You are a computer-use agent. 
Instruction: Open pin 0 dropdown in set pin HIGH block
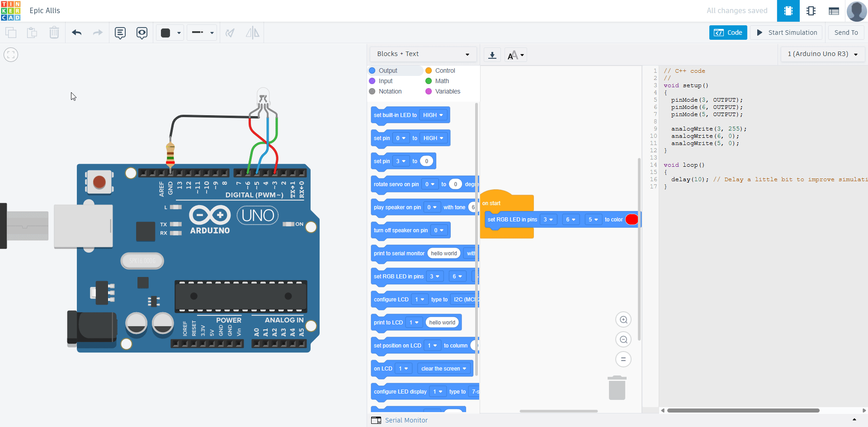click(x=401, y=138)
